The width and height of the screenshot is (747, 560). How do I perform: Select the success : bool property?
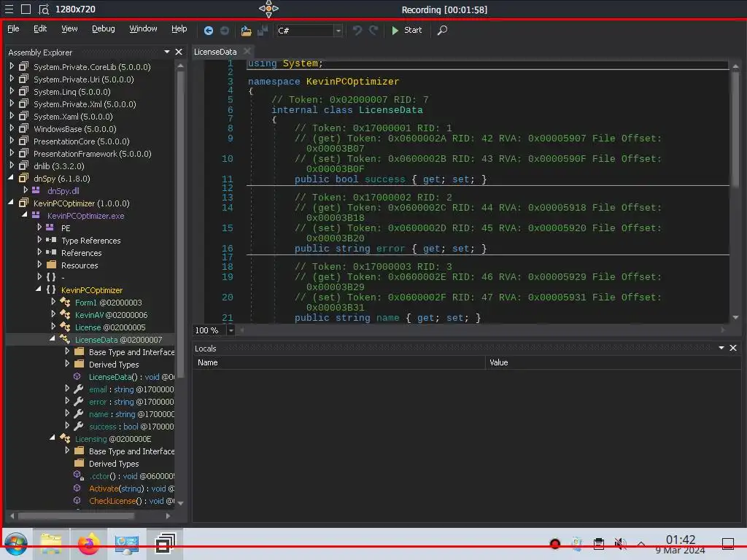pos(131,427)
